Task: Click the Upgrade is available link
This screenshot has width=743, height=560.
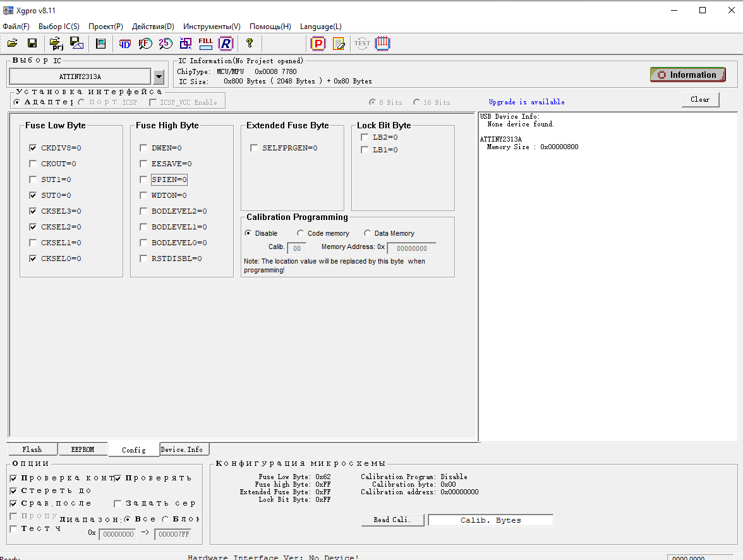Action: pyautogui.click(x=526, y=102)
